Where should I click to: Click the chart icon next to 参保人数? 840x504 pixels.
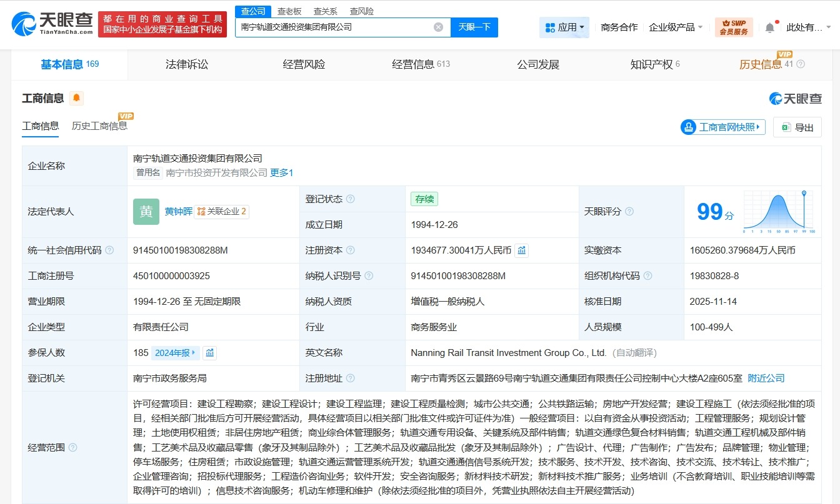[209, 352]
